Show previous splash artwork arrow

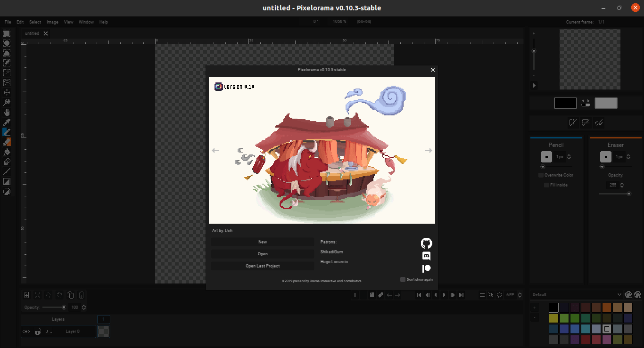(x=215, y=151)
